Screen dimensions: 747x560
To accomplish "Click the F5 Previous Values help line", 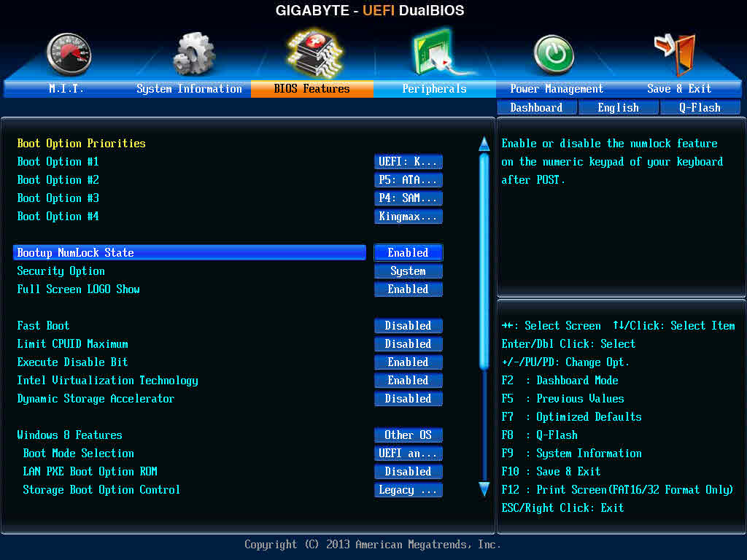I will pos(563,399).
